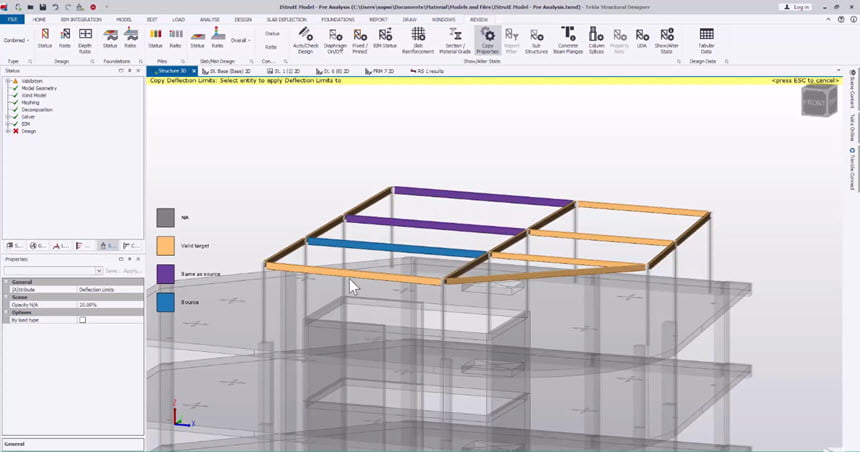
Task: Switch to the FRM 7 2D view tab
Action: click(x=380, y=71)
